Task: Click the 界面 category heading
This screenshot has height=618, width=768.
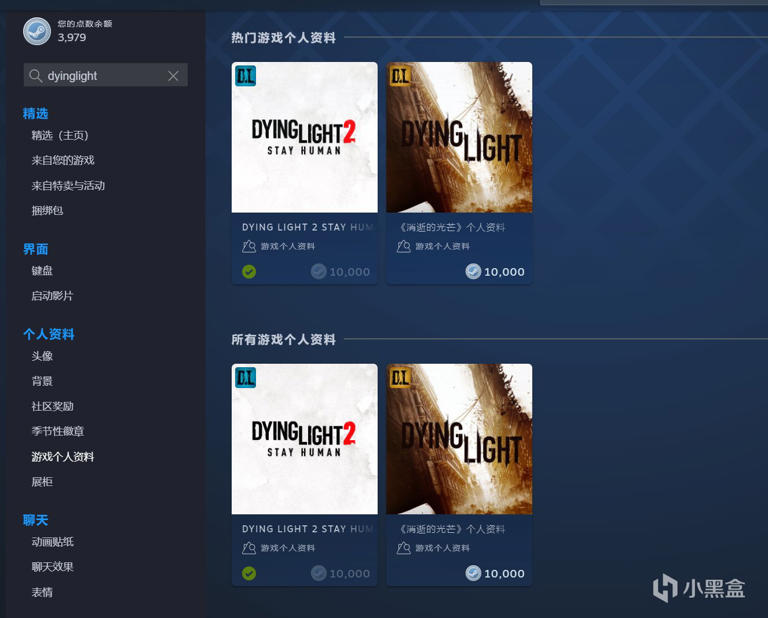Action: pos(35,249)
